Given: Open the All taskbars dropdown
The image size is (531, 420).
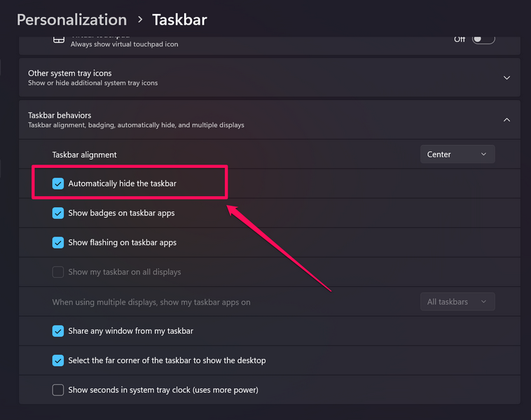Looking at the screenshot, I should (457, 302).
